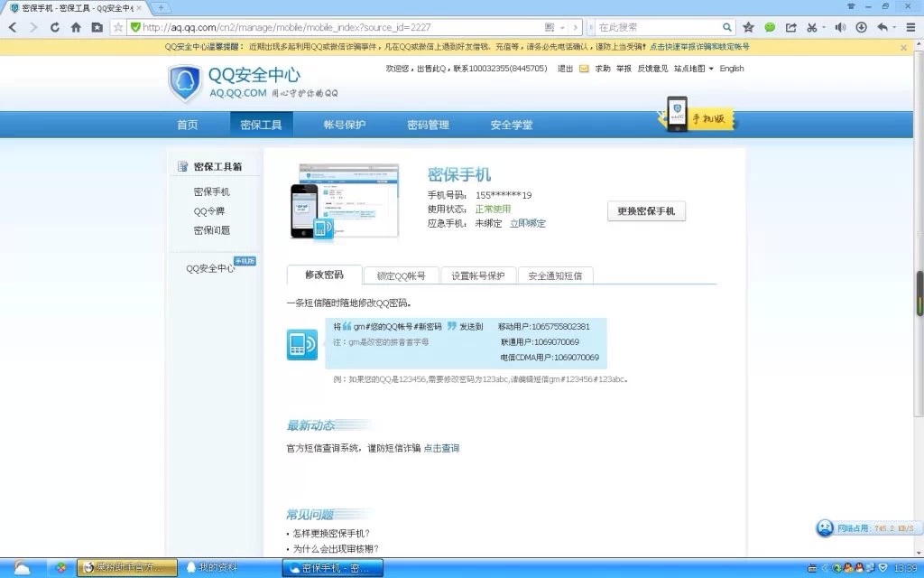Image resolution: width=924 pixels, height=578 pixels.
Task: Click the browser forward arrow
Action: 33,27
